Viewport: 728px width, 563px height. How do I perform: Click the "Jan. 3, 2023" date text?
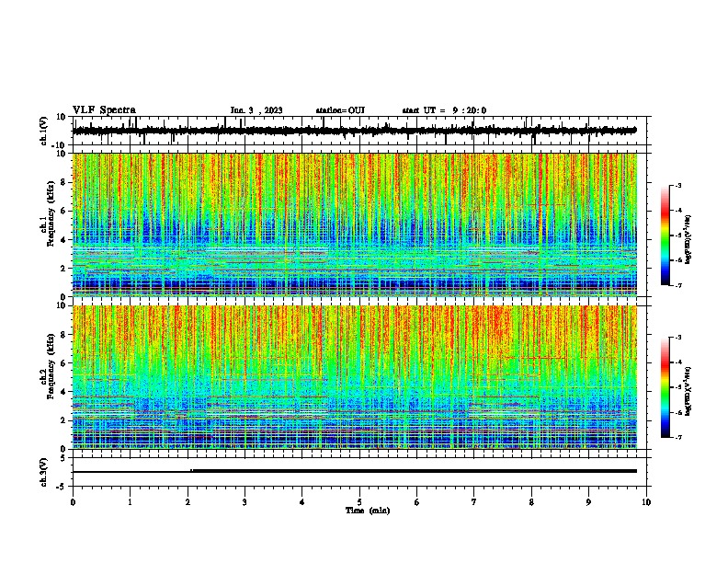256,110
